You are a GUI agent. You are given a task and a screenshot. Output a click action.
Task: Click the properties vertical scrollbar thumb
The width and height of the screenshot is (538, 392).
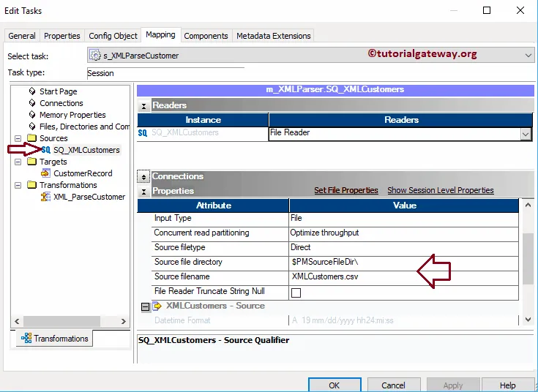click(528, 259)
